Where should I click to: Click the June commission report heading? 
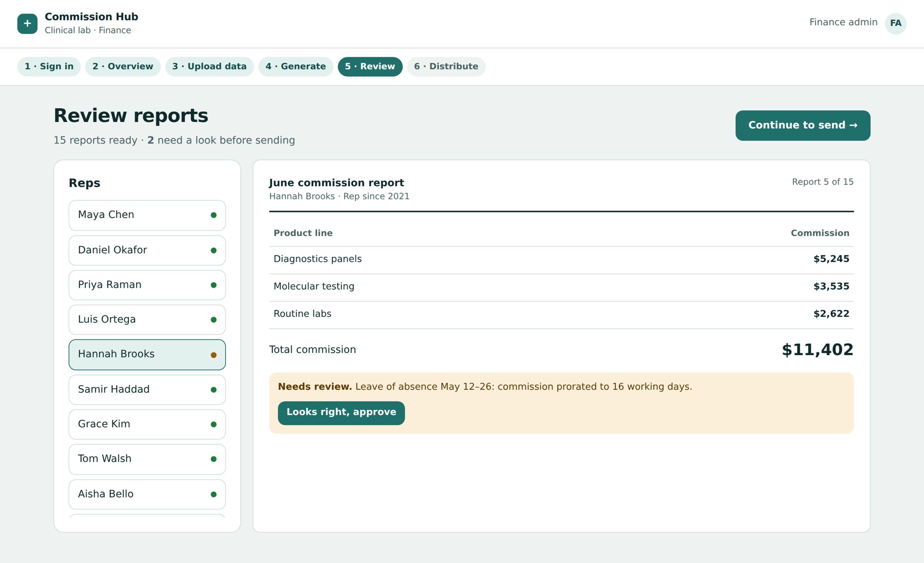click(336, 183)
